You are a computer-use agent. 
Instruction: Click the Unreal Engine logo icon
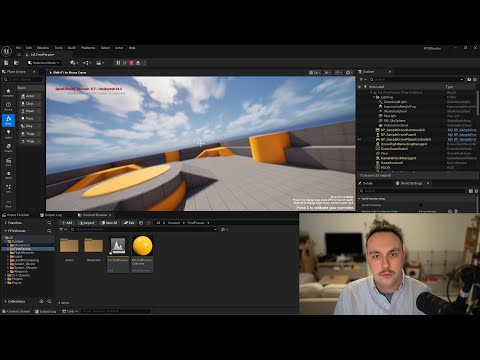point(6,51)
